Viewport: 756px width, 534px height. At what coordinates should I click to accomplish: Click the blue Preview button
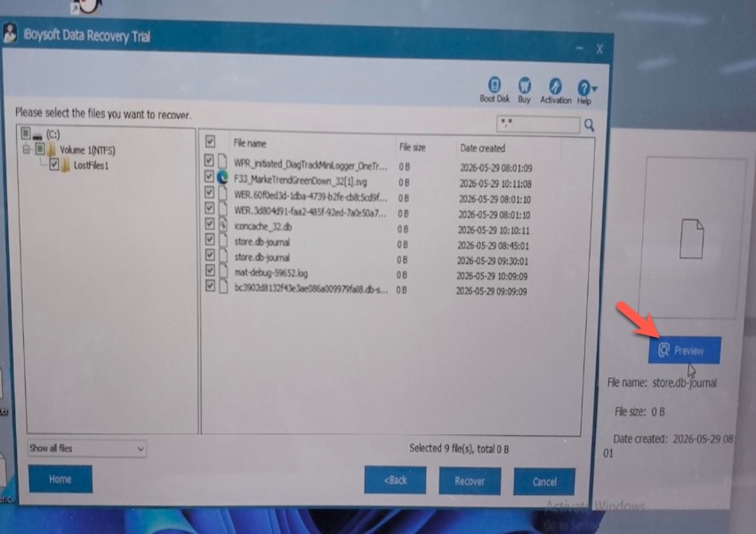point(684,350)
